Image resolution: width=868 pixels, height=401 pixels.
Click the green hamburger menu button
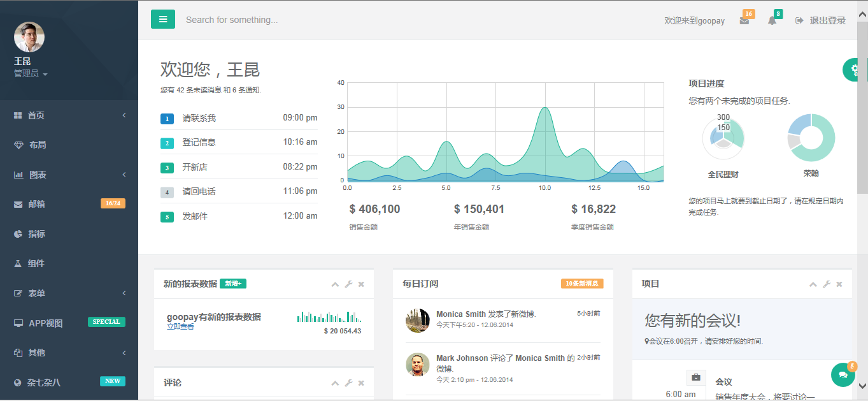163,20
